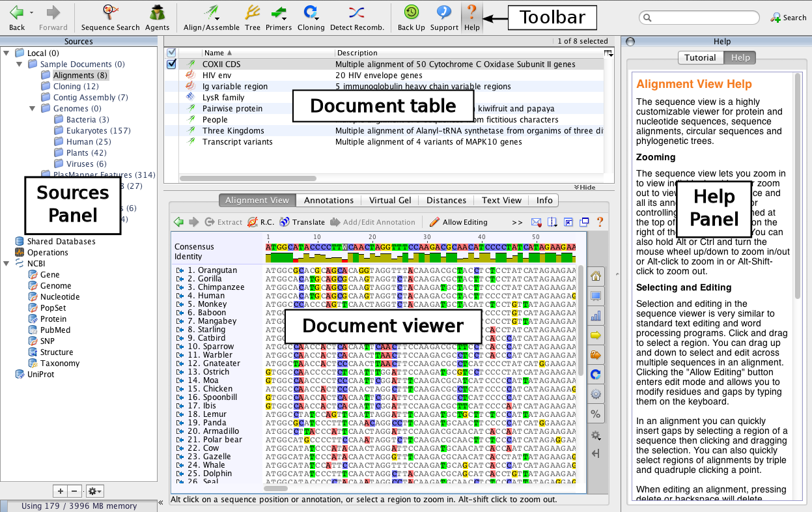The height and width of the screenshot is (512, 812).
Task: Collapse the Genomes folder
Action: pyautogui.click(x=33, y=108)
